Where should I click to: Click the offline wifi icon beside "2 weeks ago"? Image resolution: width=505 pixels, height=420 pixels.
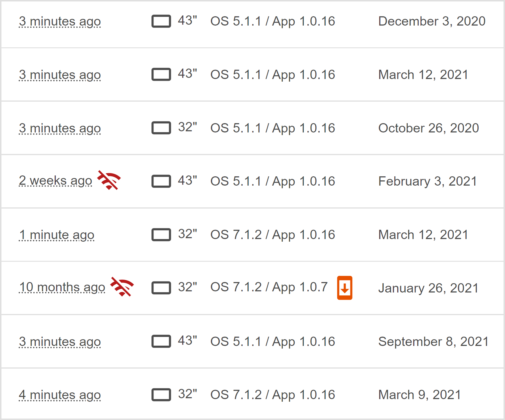coord(109,180)
